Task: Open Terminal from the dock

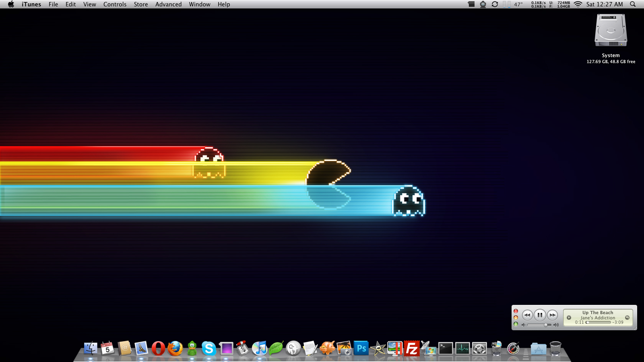Action: (446, 348)
